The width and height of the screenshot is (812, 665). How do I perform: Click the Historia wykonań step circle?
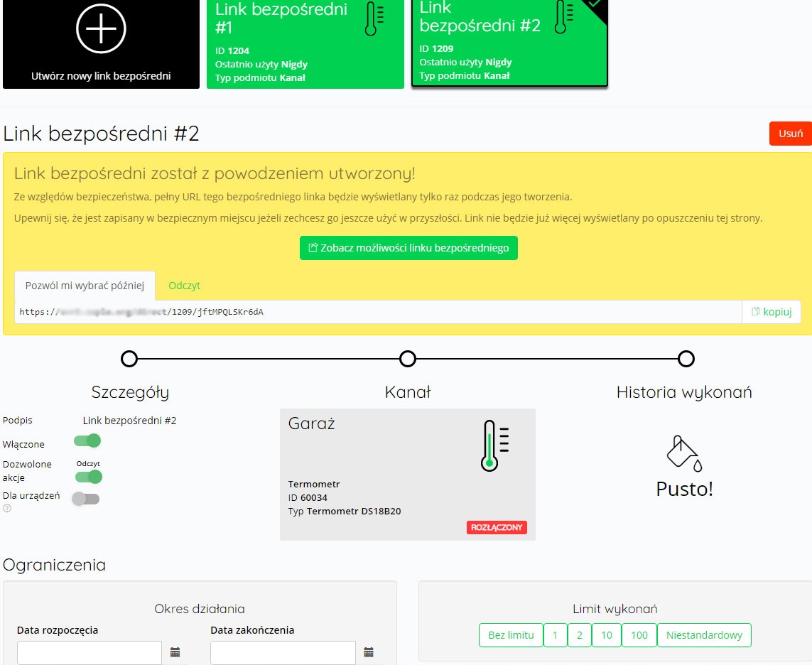(686, 358)
